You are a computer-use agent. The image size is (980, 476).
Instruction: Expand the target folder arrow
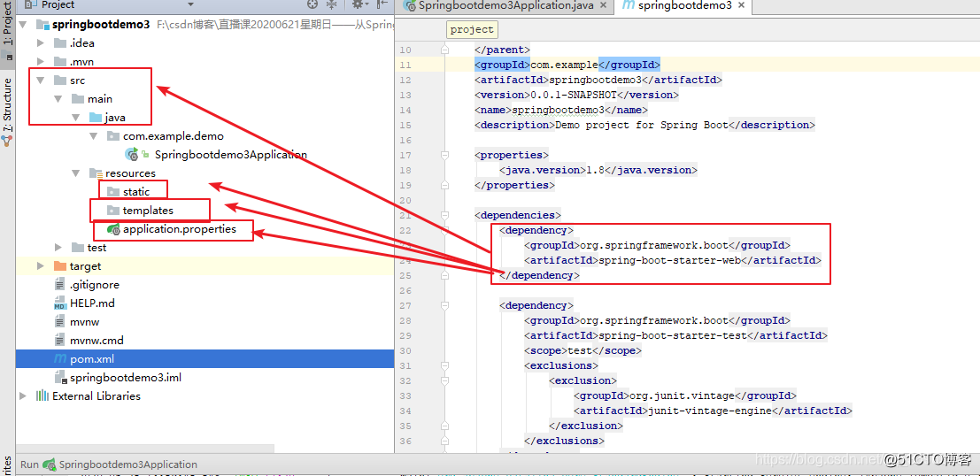pyautogui.click(x=41, y=266)
